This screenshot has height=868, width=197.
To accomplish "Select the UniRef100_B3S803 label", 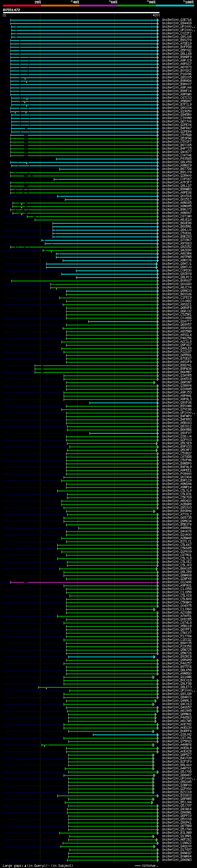I will click(176, 796).
